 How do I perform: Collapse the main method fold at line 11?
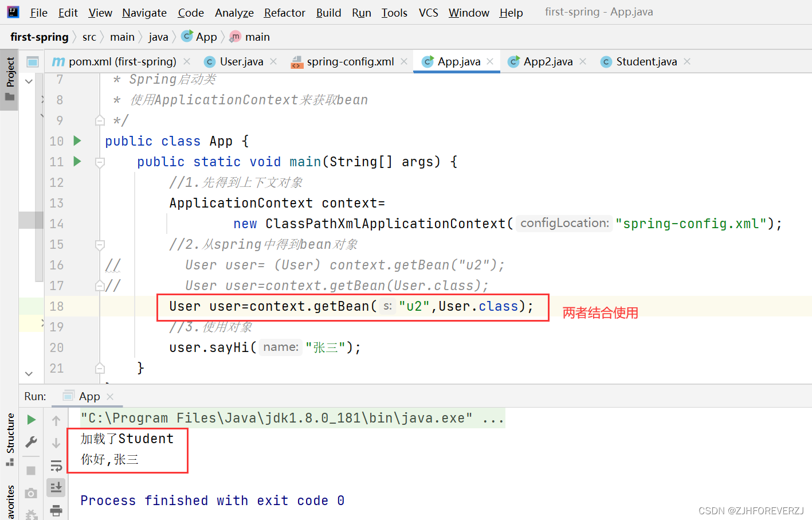[x=100, y=162]
